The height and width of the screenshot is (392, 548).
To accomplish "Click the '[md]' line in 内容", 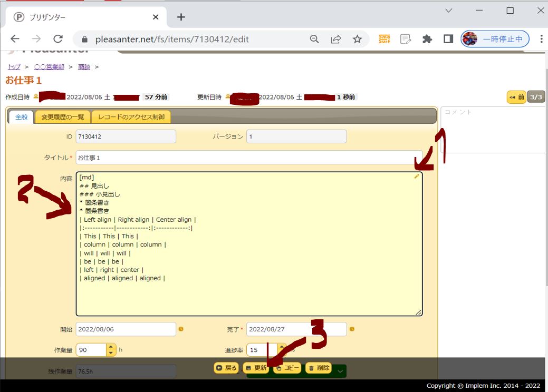I will point(86,178).
